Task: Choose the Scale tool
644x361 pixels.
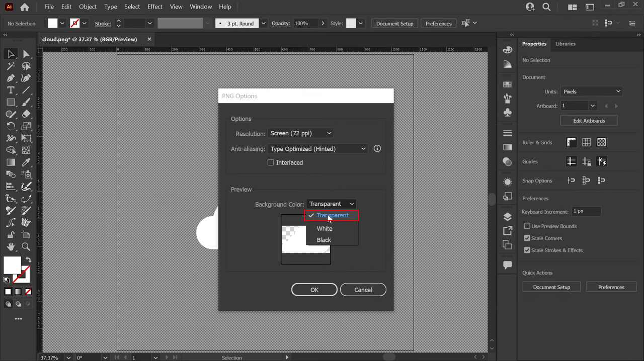Action: (26, 126)
